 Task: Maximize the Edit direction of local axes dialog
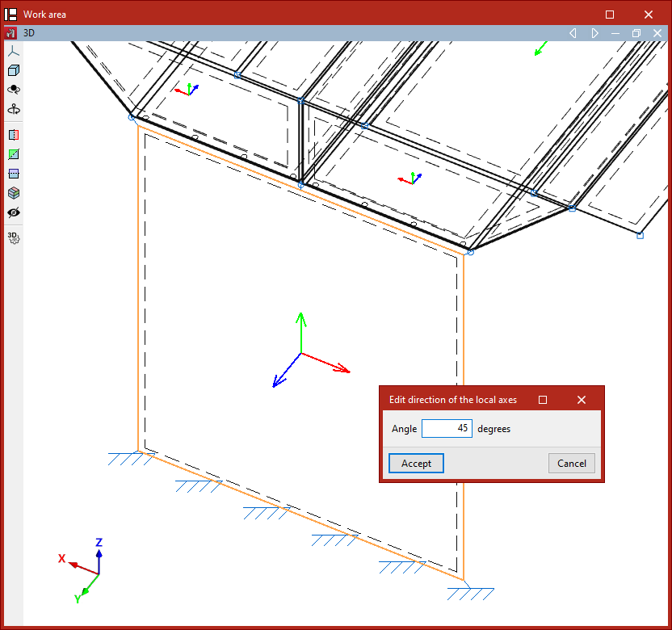coord(543,400)
